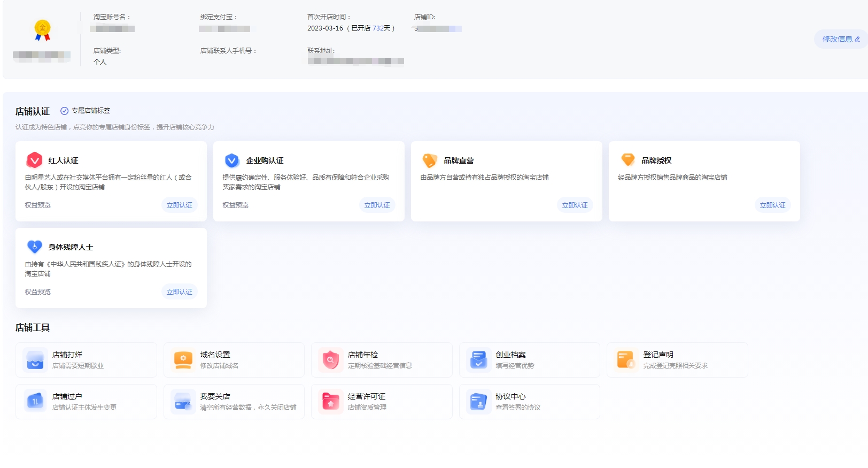
Task: Click the 登记声明 title text
Action: point(658,355)
